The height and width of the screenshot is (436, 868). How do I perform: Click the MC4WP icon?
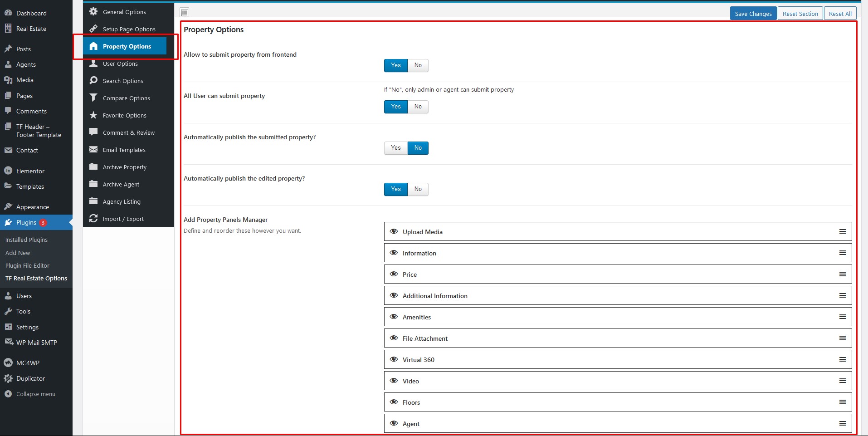pyautogui.click(x=8, y=363)
